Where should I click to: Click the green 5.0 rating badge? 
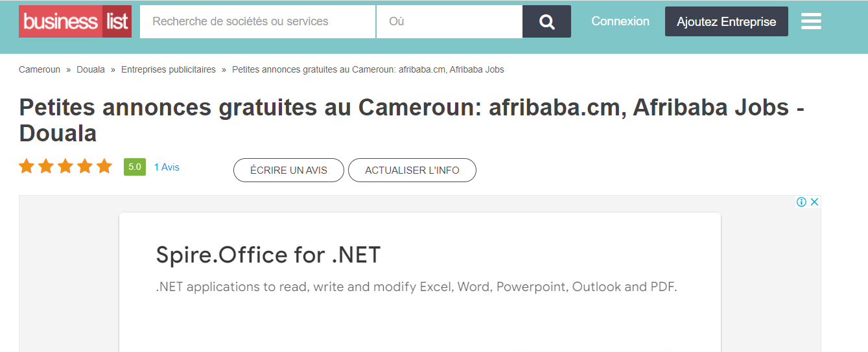(x=135, y=167)
